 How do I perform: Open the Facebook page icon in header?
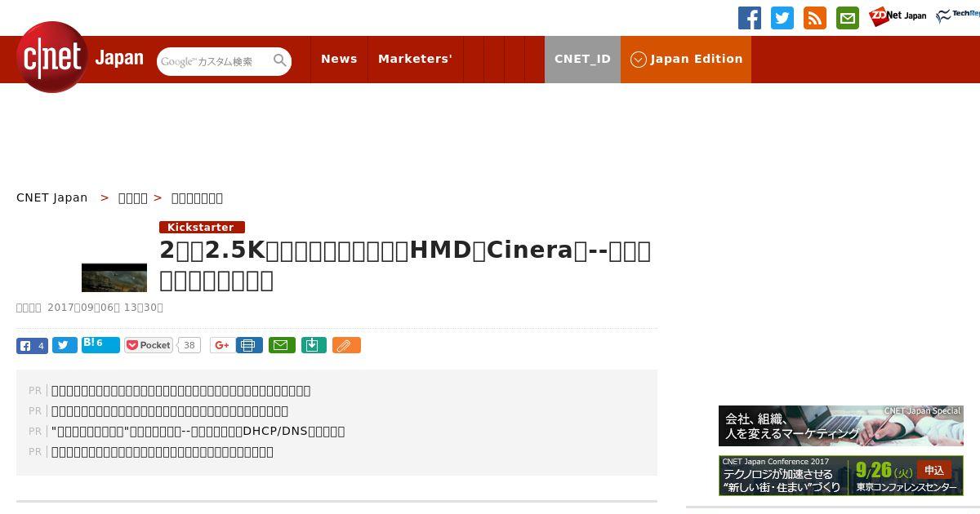click(750, 18)
